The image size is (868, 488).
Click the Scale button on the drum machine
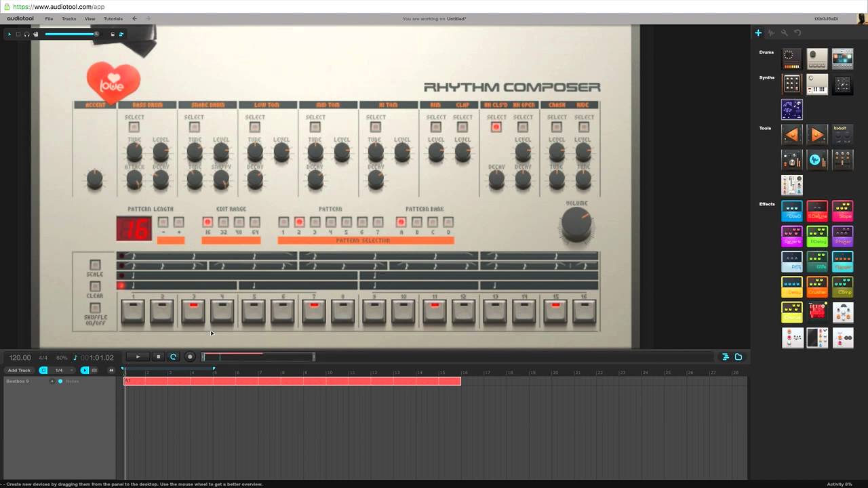coord(96,265)
